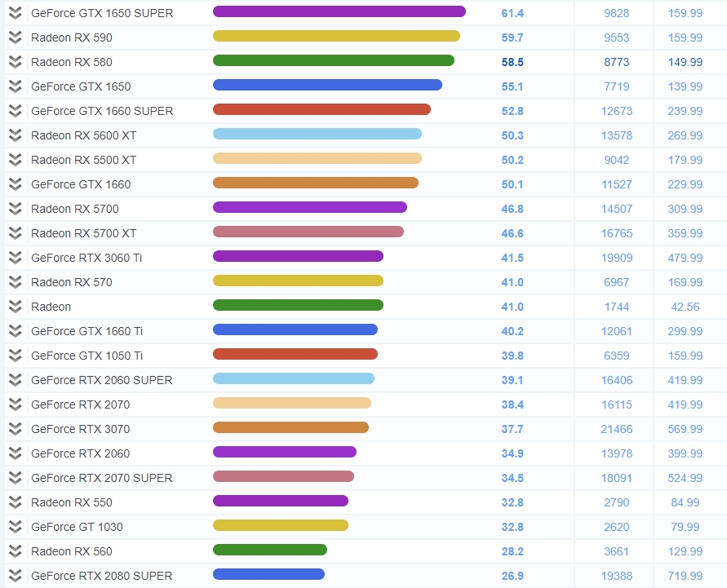The width and height of the screenshot is (727, 588).
Task: Expand the Radeon RX 560 row chevron
Action: pos(16,551)
